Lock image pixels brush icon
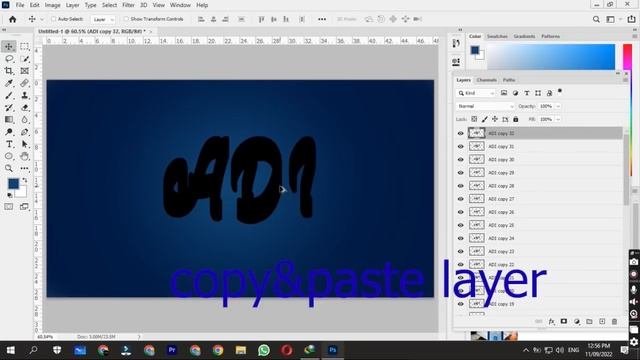The image size is (640, 360). (484, 119)
